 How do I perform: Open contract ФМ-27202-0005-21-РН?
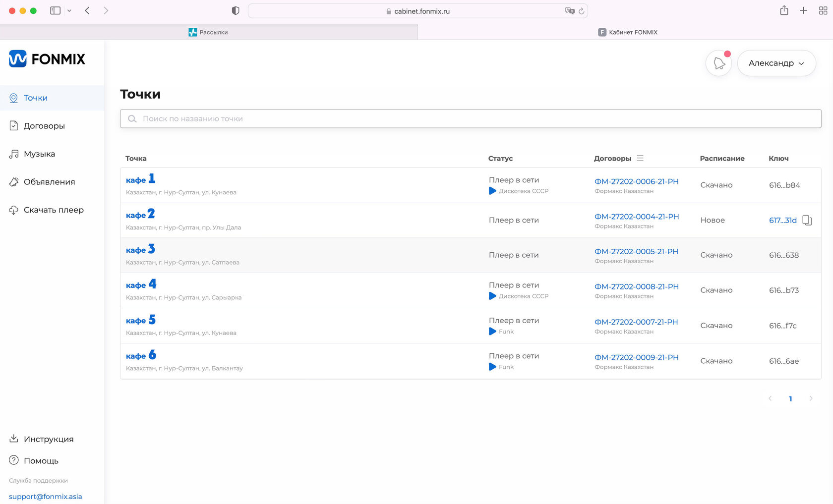[x=636, y=252]
